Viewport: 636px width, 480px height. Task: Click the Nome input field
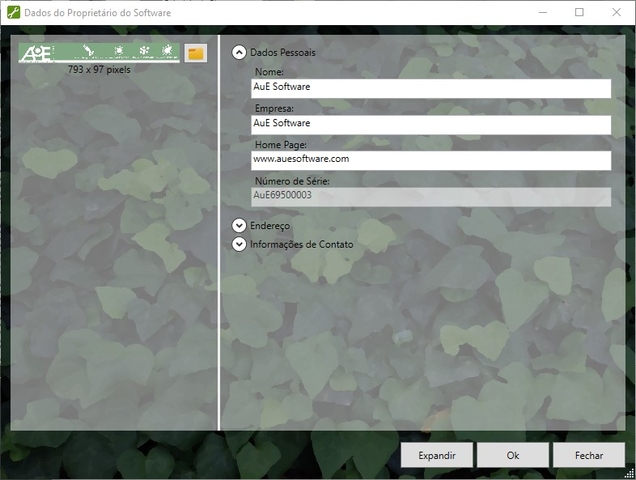click(431, 88)
